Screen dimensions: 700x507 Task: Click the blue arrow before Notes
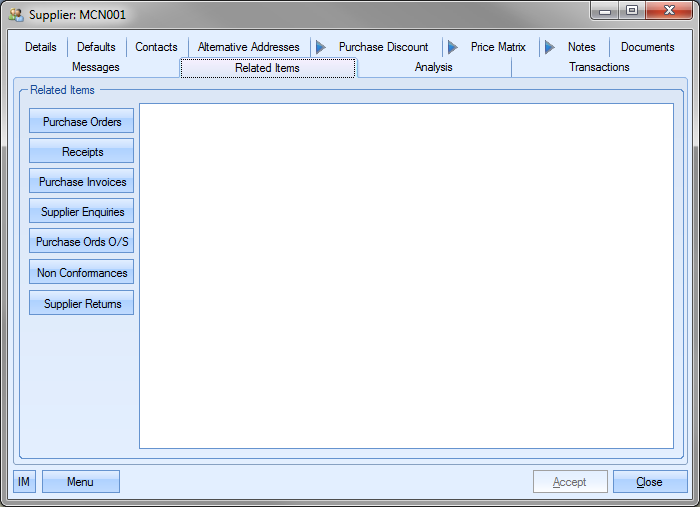pyautogui.click(x=549, y=47)
